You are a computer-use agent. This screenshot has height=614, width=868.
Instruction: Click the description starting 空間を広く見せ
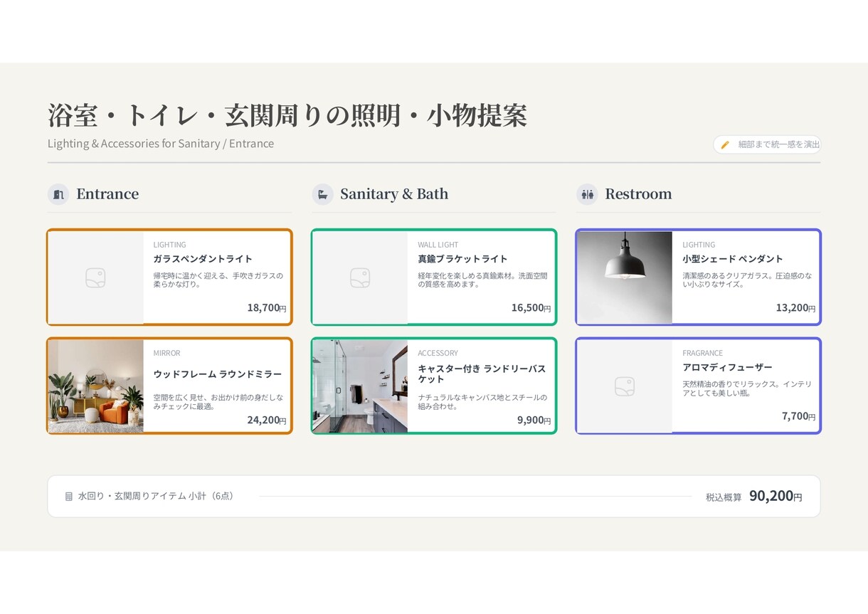pyautogui.click(x=218, y=402)
